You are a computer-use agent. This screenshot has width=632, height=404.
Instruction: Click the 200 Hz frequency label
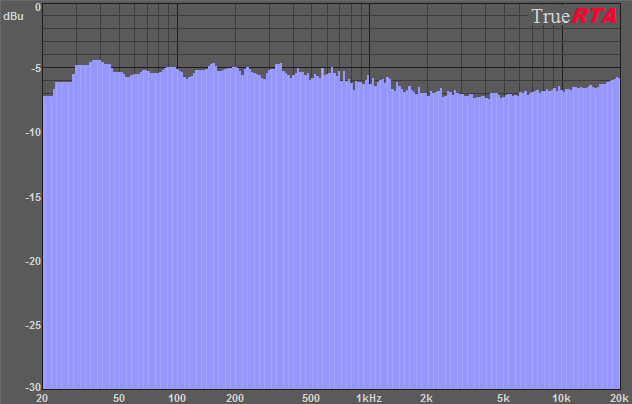point(235,398)
